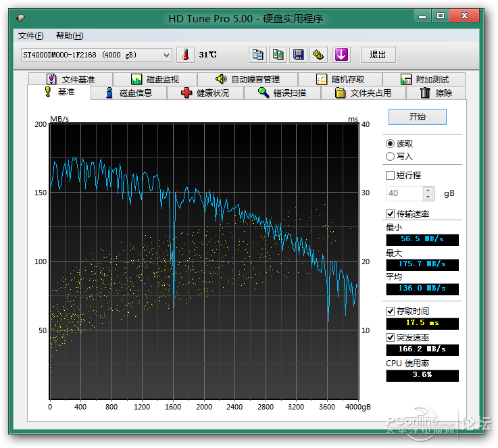Copy benchmark text to clipboard icon
Image resolution: width=498 pixels, height=448 pixels.
point(257,55)
